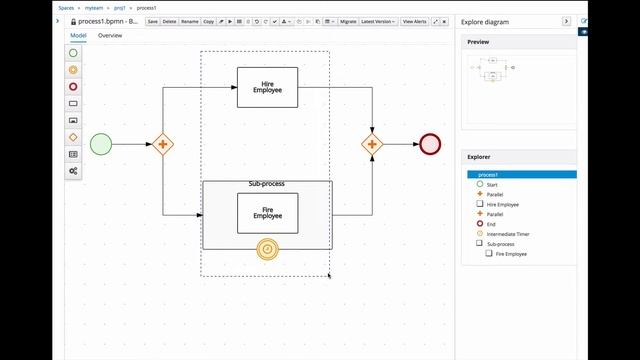
Task: Open the Start Events palette category
Action: (x=73, y=53)
